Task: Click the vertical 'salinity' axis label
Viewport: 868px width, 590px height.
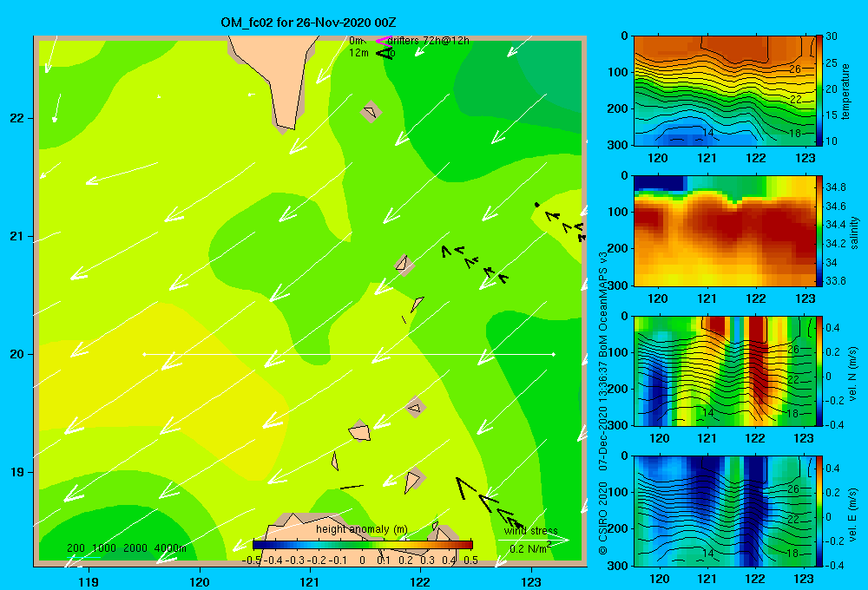Action: click(854, 233)
